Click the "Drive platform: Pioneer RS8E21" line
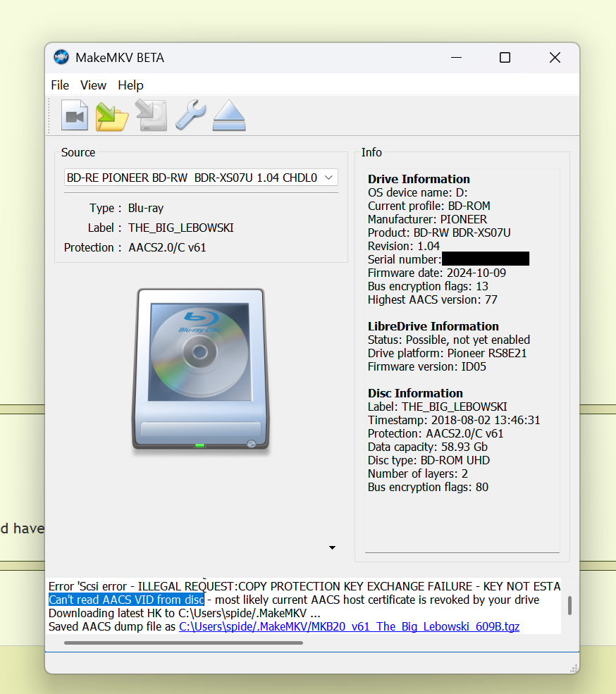 tap(447, 353)
